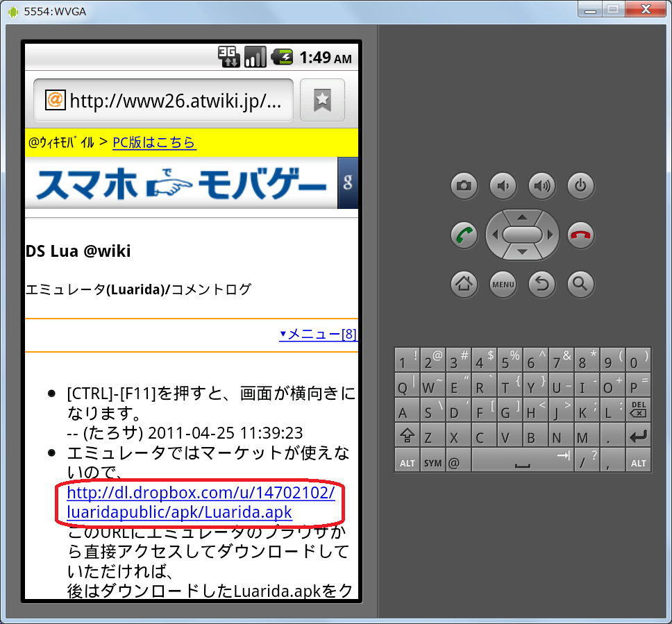Click the @ウィキモバイル label in yellow bar

[61, 142]
